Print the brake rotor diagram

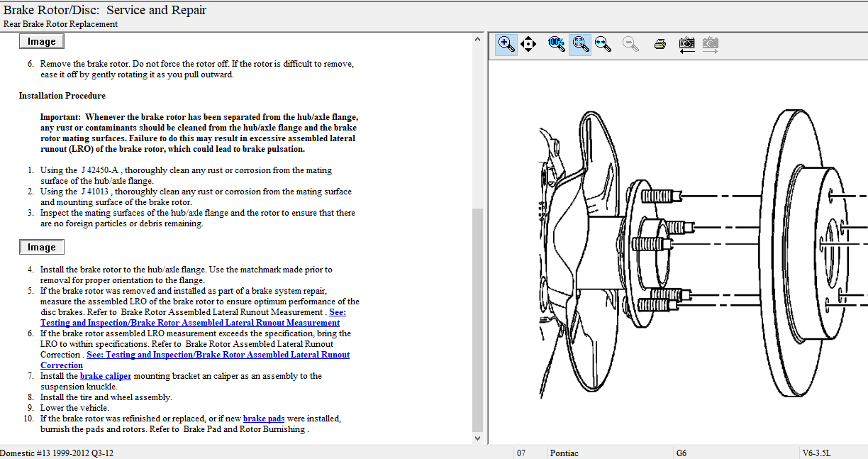click(660, 45)
